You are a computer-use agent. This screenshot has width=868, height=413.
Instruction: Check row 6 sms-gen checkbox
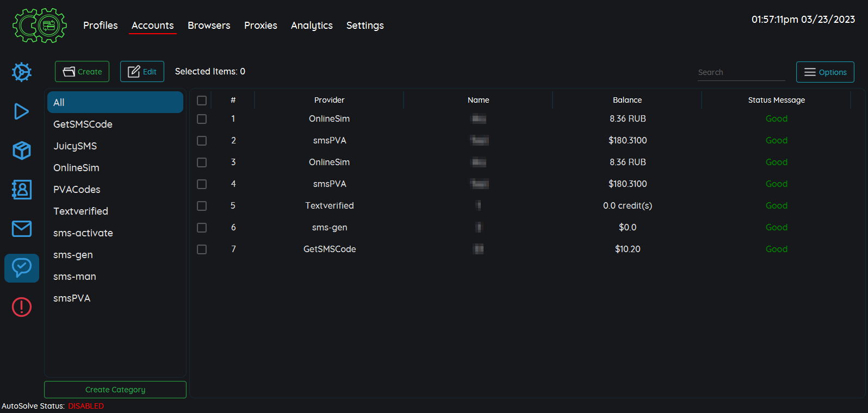click(x=202, y=228)
